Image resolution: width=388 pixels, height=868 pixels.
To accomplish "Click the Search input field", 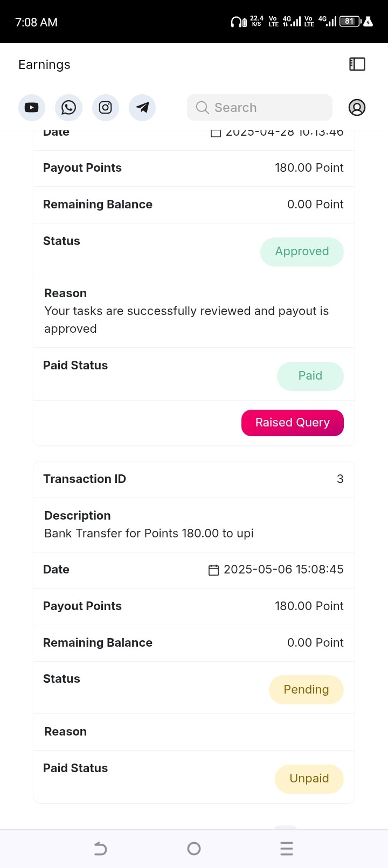I will (260, 108).
